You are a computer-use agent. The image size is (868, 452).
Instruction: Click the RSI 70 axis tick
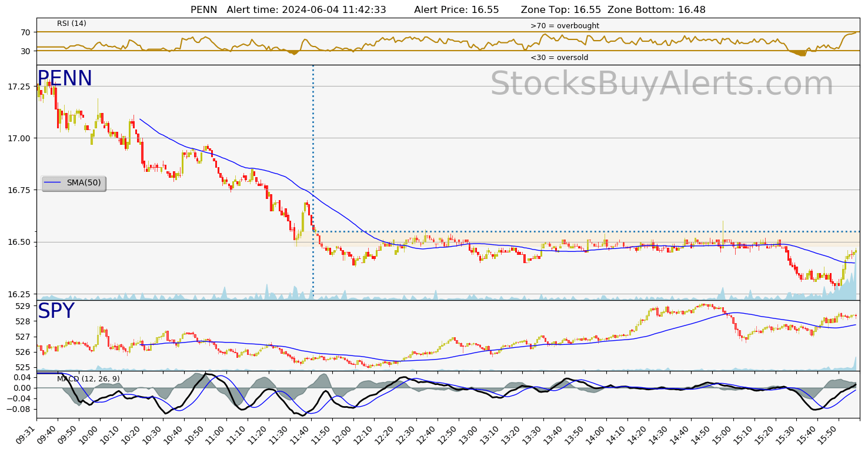click(25, 32)
